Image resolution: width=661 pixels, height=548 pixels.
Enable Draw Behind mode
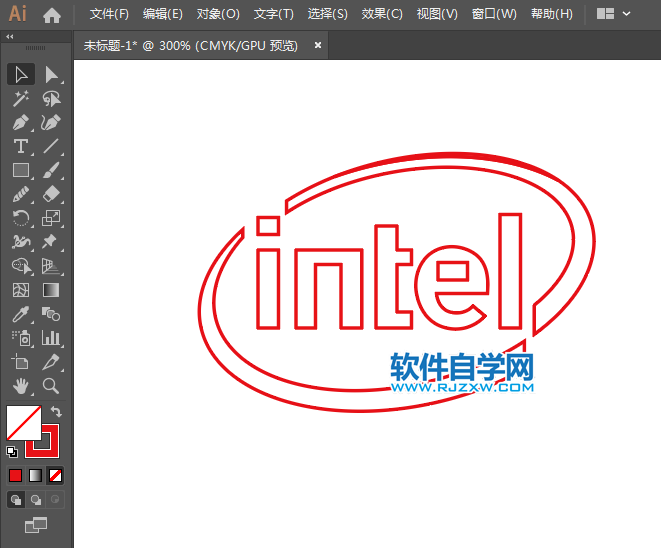[x=36, y=500]
